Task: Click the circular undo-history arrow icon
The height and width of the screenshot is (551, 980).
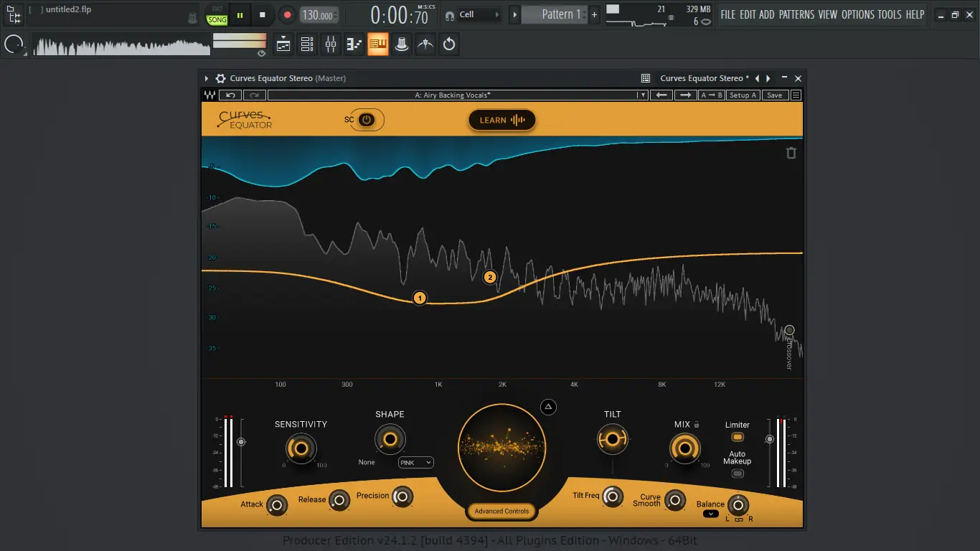Action: click(449, 44)
